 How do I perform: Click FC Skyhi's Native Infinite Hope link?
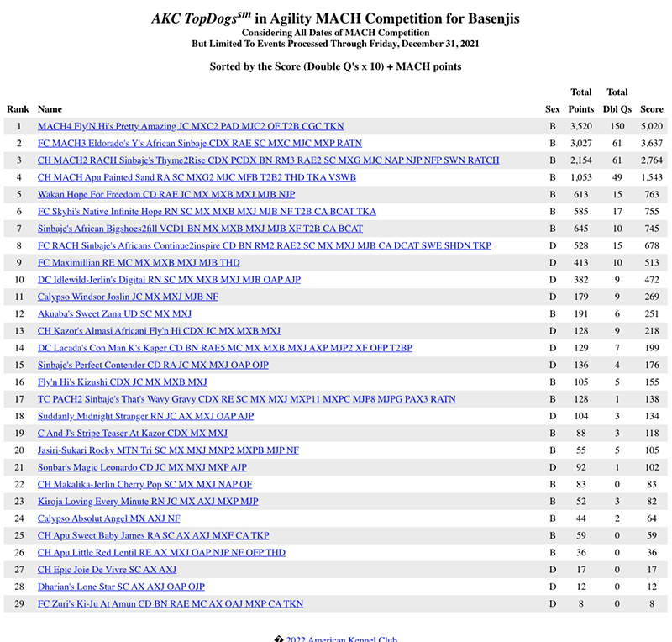click(207, 212)
